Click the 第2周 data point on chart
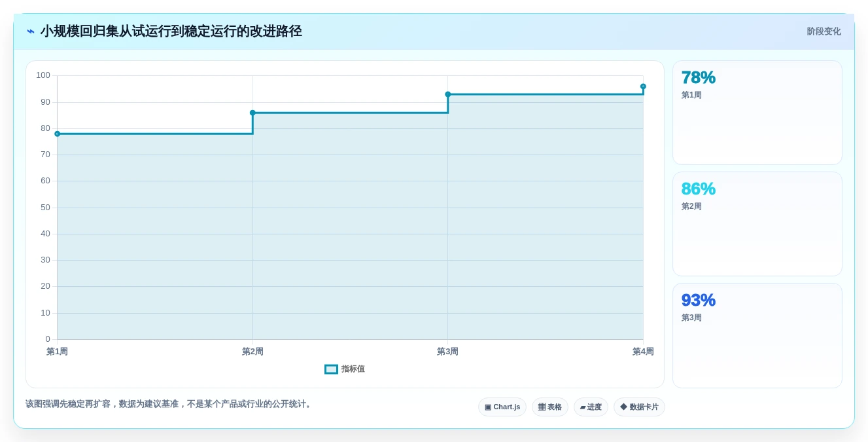The width and height of the screenshot is (868, 442). (x=252, y=113)
